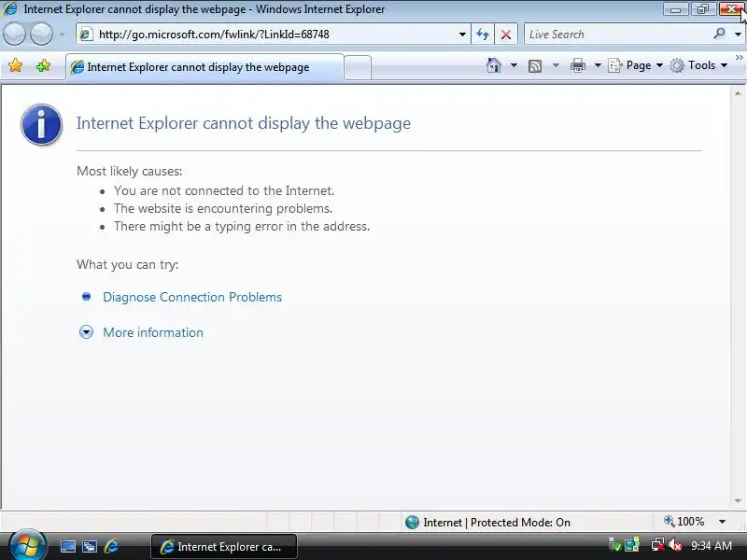This screenshot has height=560, width=747.
Task: Click the Print icon
Action: tap(577, 65)
